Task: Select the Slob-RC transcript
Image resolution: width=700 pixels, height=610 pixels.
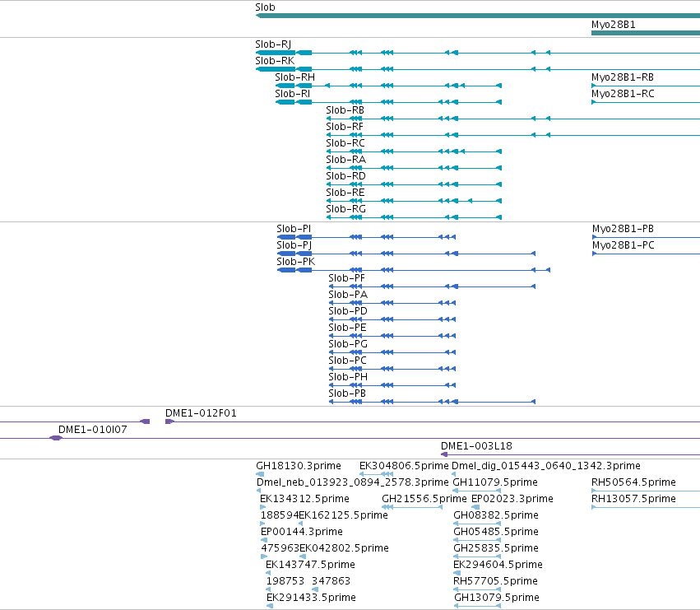Action: coord(414,151)
